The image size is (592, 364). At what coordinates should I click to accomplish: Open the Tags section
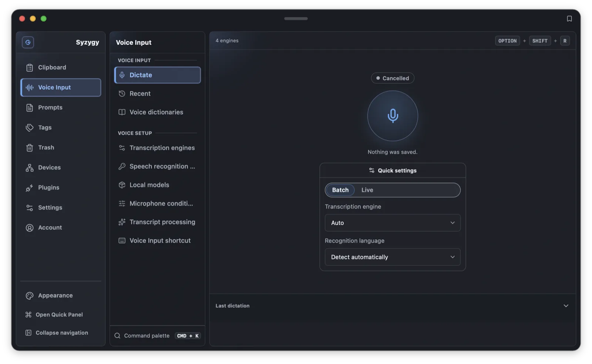click(61, 127)
